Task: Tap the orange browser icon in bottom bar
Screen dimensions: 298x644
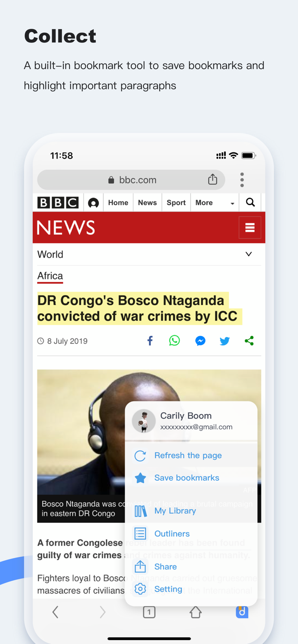Action: click(x=242, y=612)
